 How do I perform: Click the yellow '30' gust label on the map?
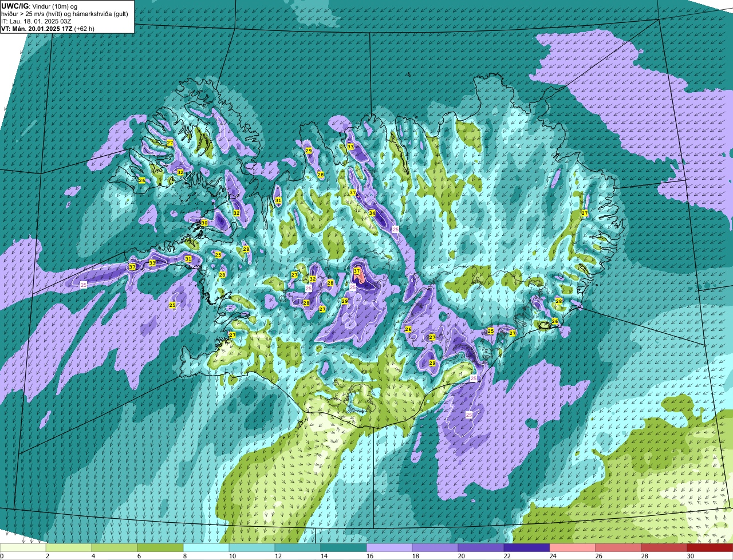pyautogui.click(x=204, y=223)
